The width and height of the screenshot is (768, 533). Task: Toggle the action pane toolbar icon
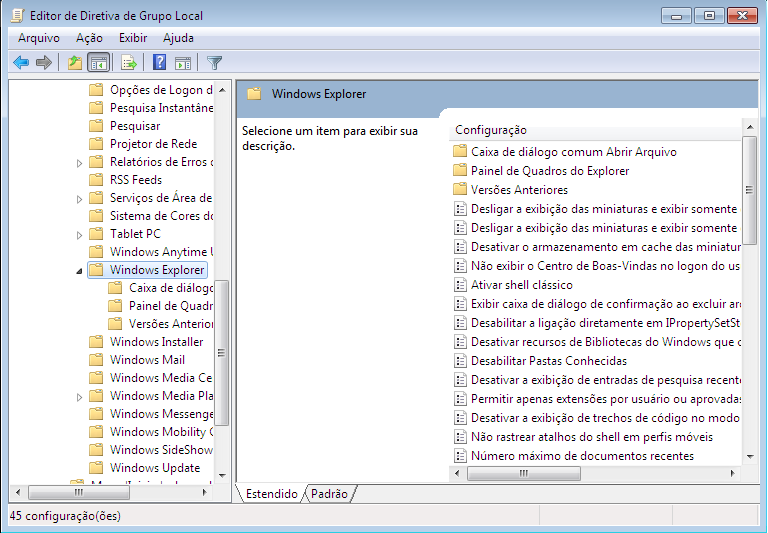183,63
